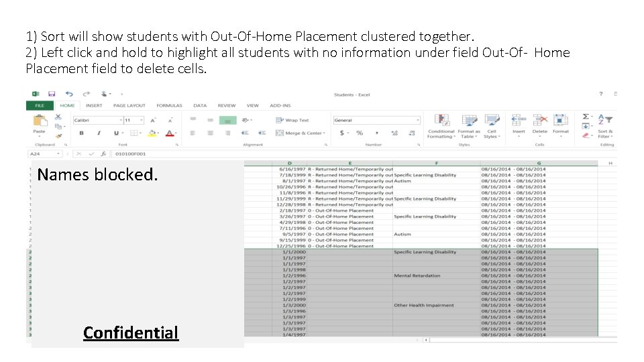Switch to the REVIEW tab
644x362 pixels.
pos(227,105)
